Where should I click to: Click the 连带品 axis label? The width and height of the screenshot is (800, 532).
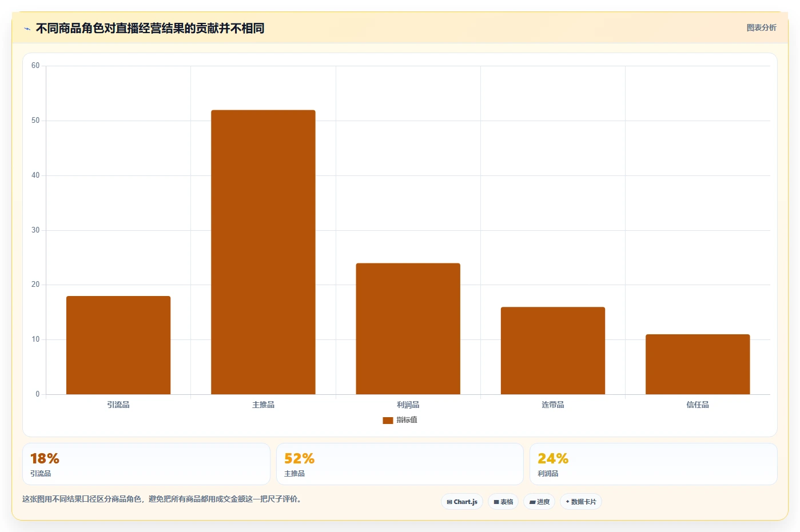click(553, 405)
